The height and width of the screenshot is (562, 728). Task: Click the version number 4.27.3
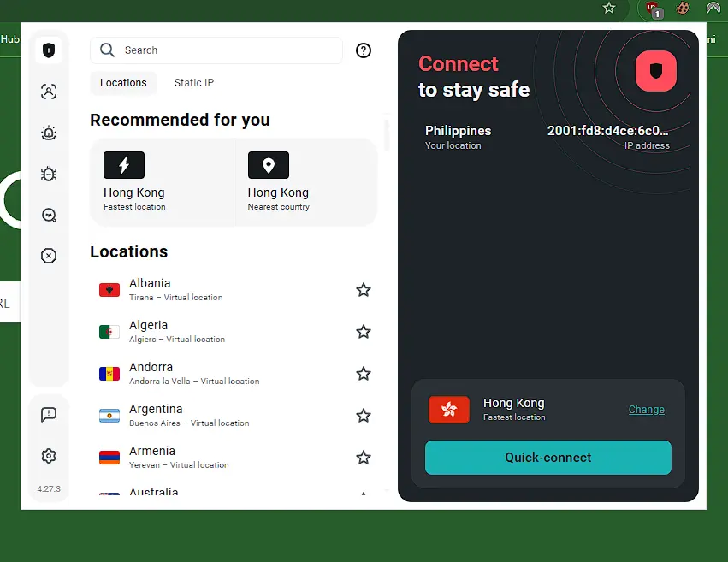click(49, 488)
